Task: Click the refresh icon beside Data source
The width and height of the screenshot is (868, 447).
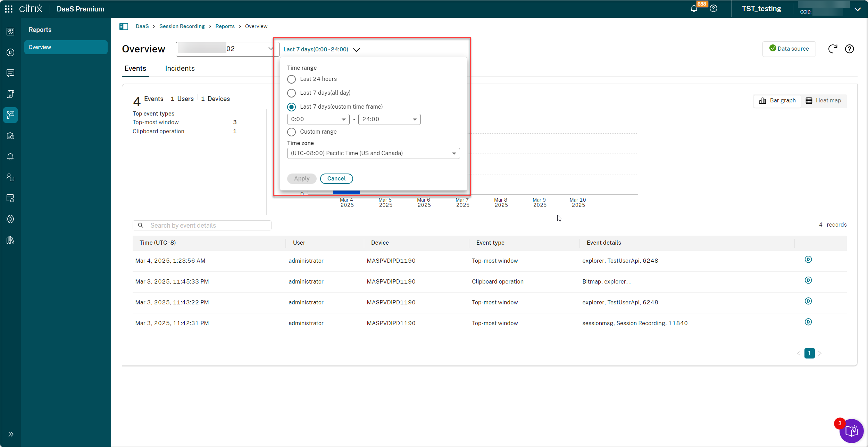Action: point(833,49)
